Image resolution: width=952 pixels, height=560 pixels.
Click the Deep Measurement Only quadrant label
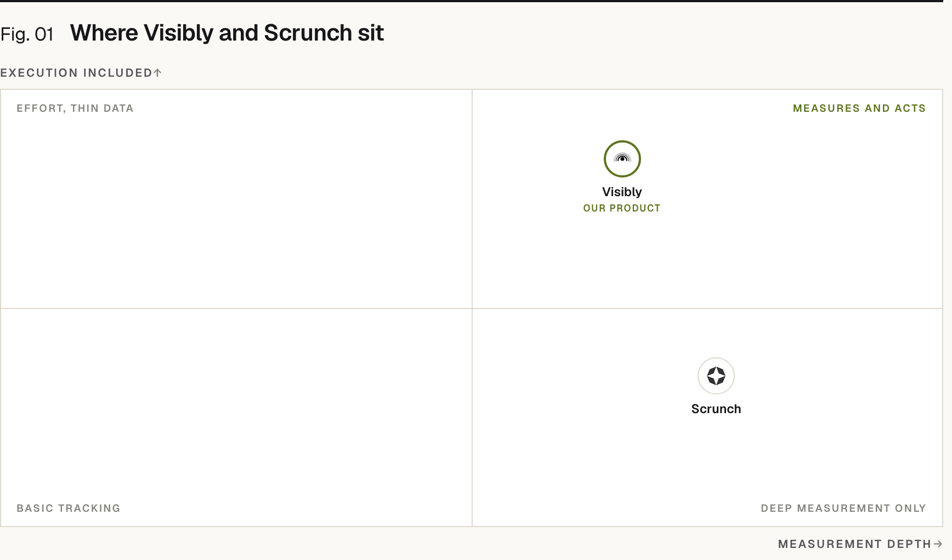843,508
